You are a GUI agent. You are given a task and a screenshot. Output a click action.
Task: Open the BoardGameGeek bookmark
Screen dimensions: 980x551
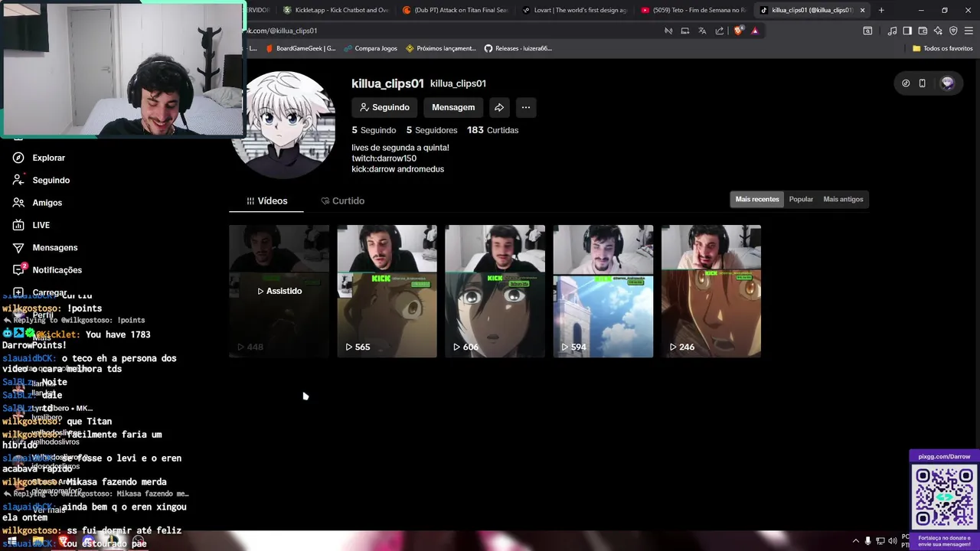tap(300, 48)
